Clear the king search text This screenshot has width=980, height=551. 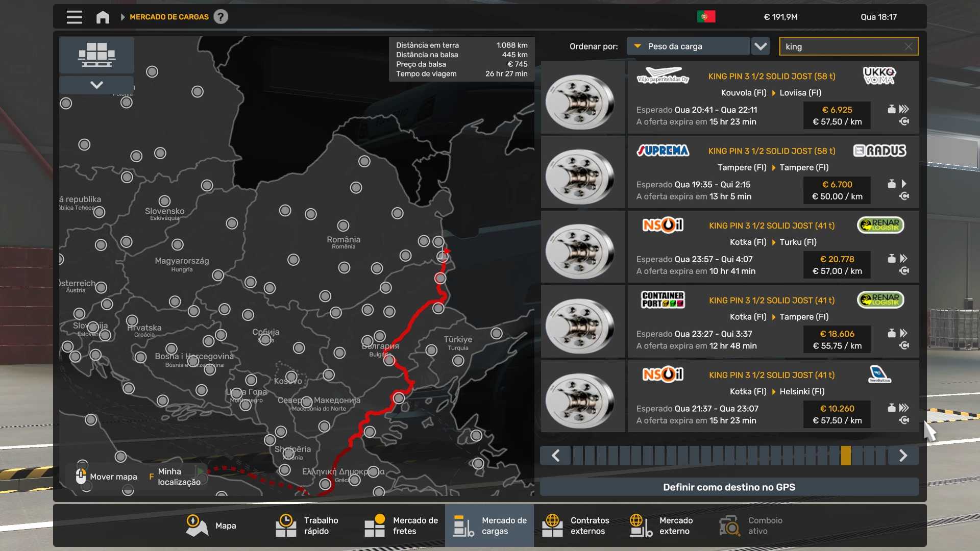[908, 46]
